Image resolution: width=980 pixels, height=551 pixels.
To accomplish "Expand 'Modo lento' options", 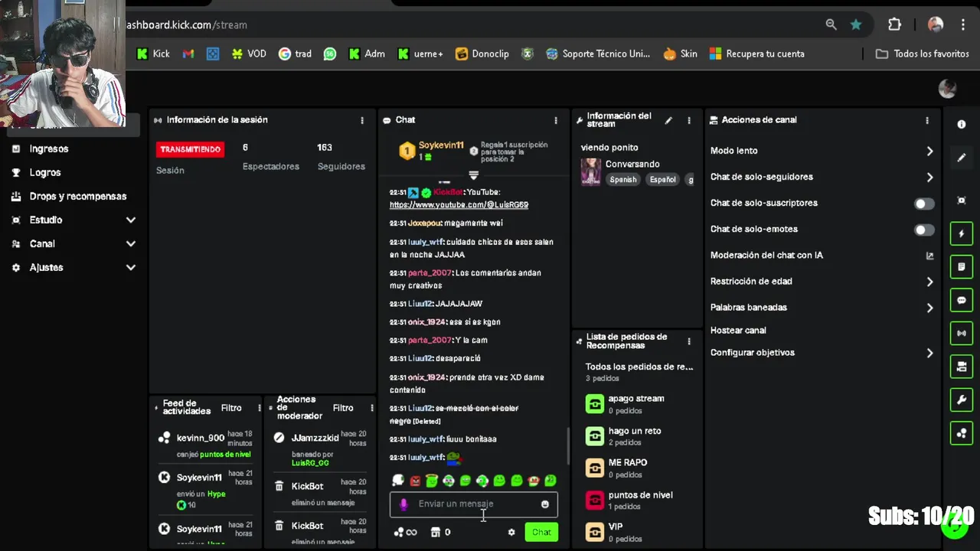I will tap(929, 152).
